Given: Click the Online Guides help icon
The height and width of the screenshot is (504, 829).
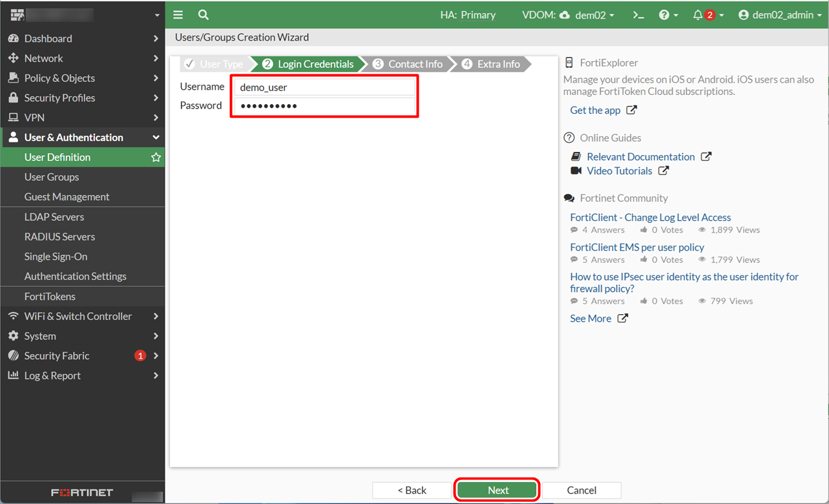Looking at the screenshot, I should pyautogui.click(x=569, y=138).
